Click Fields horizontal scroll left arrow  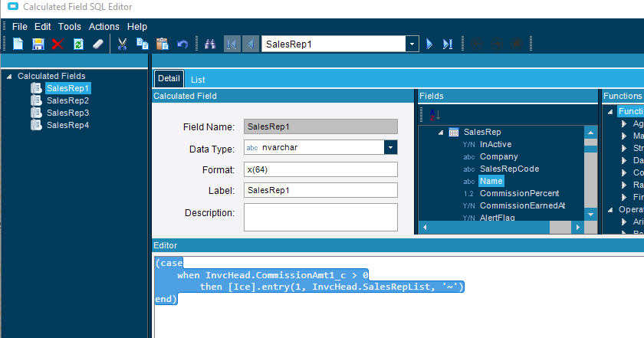(x=425, y=227)
